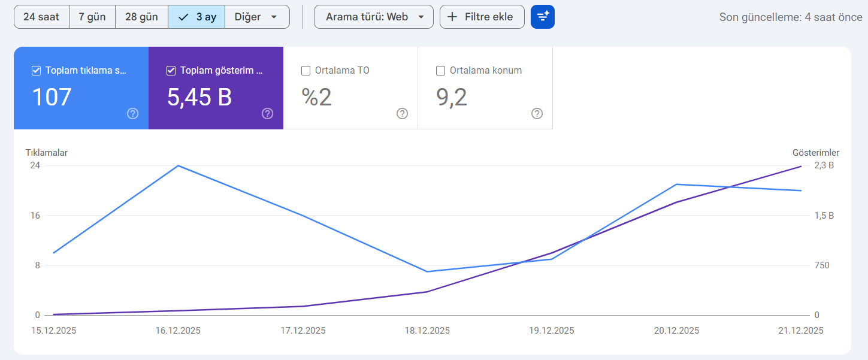Viewport: 868px width, 360px height.
Task: Click help icon on Ortalama konum card
Action: tap(537, 114)
